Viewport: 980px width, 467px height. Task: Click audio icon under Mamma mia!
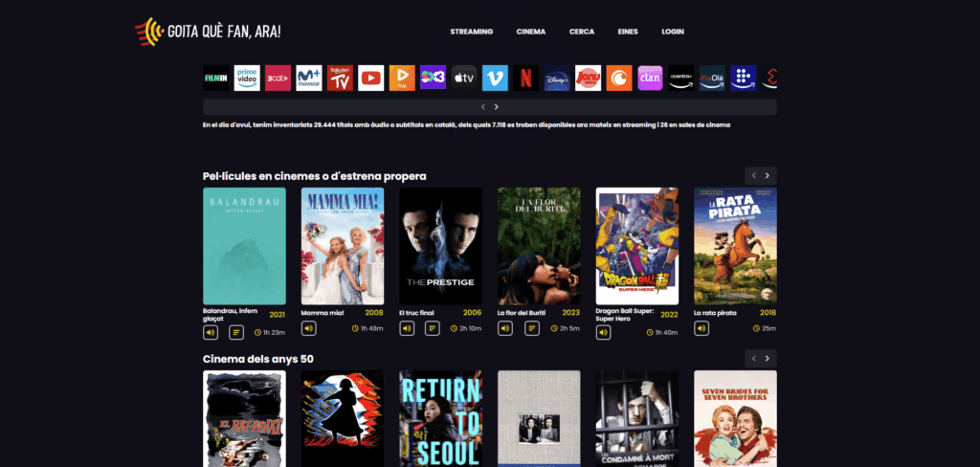309,328
